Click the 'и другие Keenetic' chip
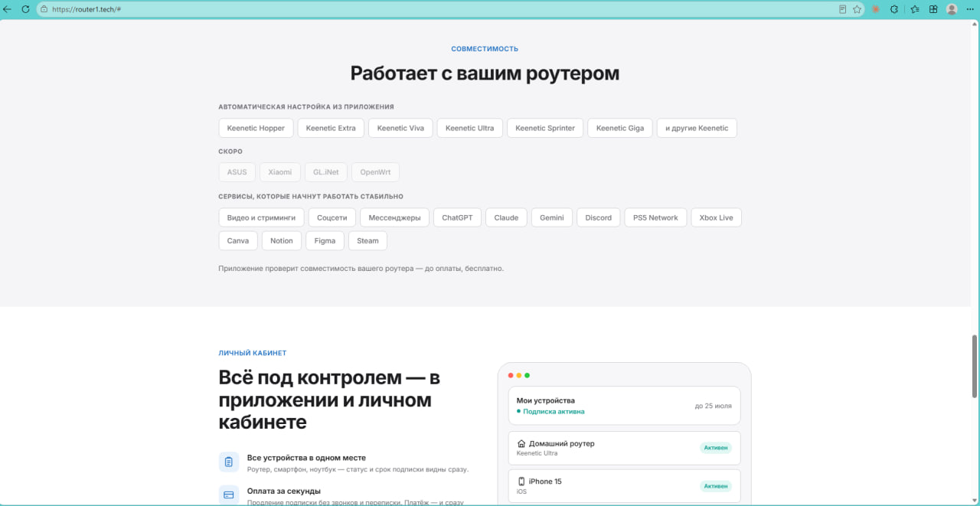 [x=697, y=128]
